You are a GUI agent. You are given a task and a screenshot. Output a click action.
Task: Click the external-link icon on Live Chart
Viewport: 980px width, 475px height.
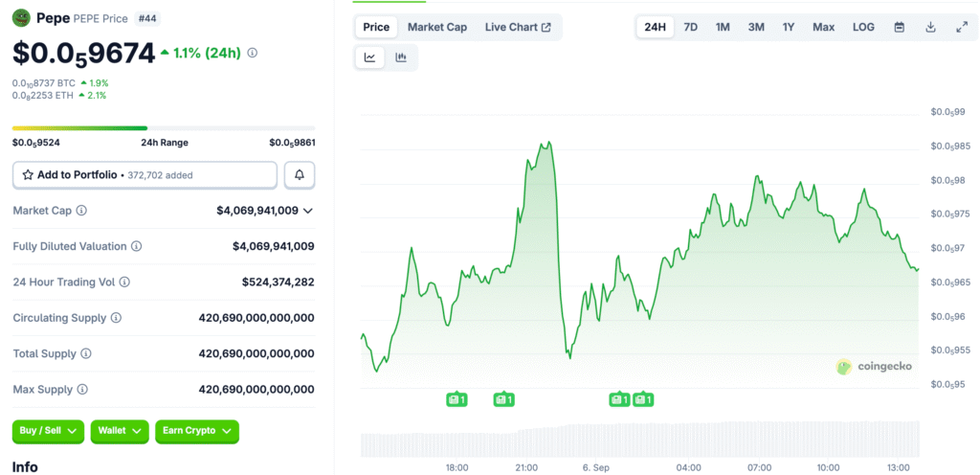click(x=546, y=28)
